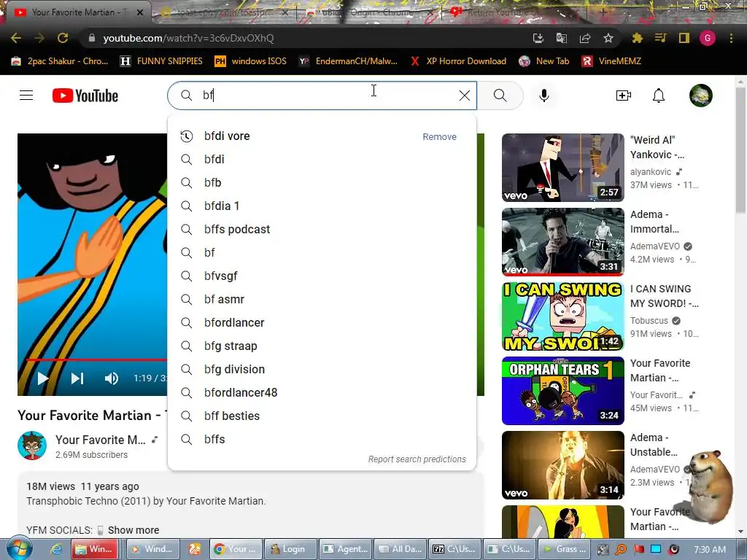Open the share page icon in address bar
The image size is (747, 560).
(x=585, y=38)
